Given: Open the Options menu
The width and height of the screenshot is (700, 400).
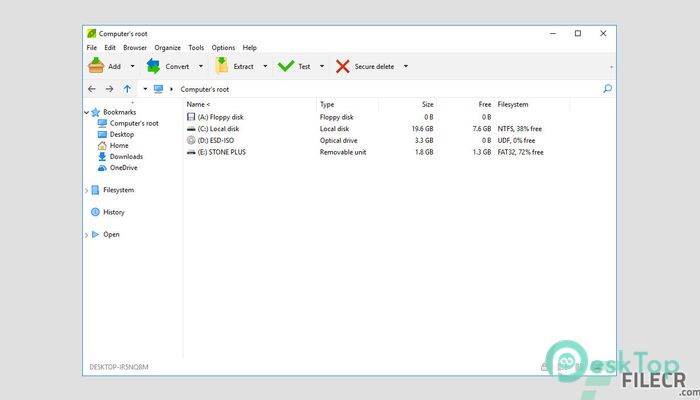Looking at the screenshot, I should coord(223,47).
